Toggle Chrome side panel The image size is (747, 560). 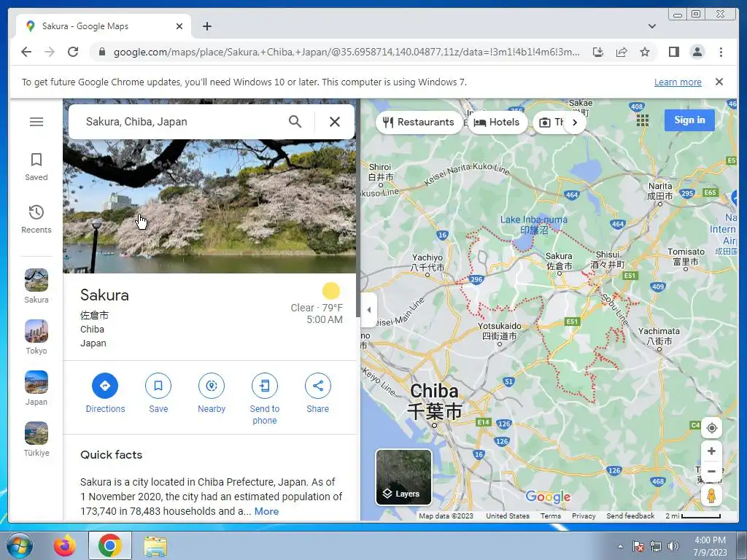[x=673, y=52]
